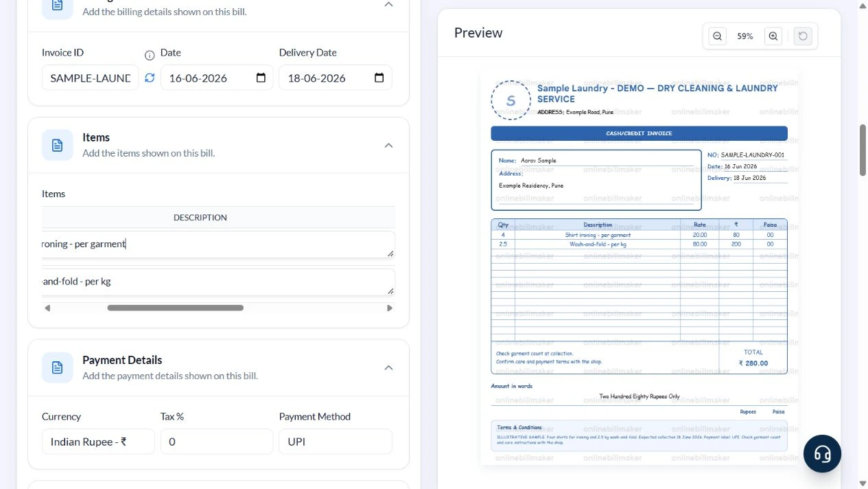Zoom out the invoice preview
This screenshot has height=489, width=868.
(717, 36)
